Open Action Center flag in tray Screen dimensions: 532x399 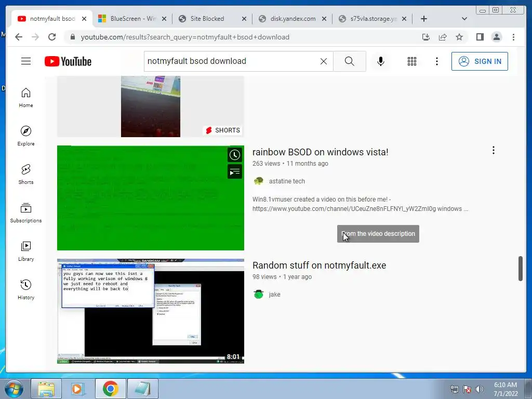pos(467,389)
